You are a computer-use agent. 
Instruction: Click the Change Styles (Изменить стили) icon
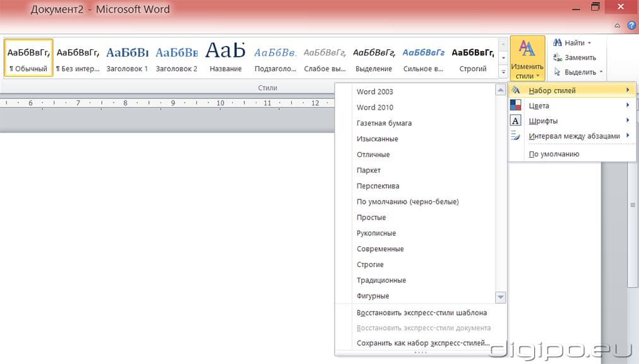tap(527, 49)
